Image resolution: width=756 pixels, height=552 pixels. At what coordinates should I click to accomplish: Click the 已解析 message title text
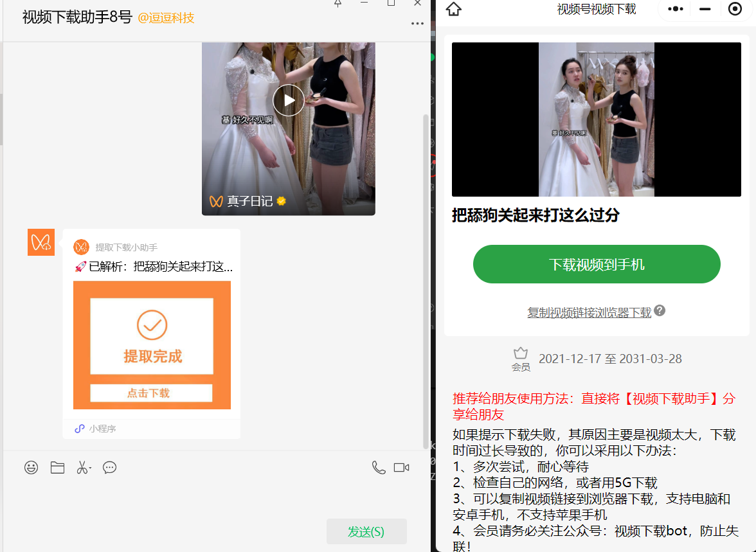pyautogui.click(x=154, y=267)
